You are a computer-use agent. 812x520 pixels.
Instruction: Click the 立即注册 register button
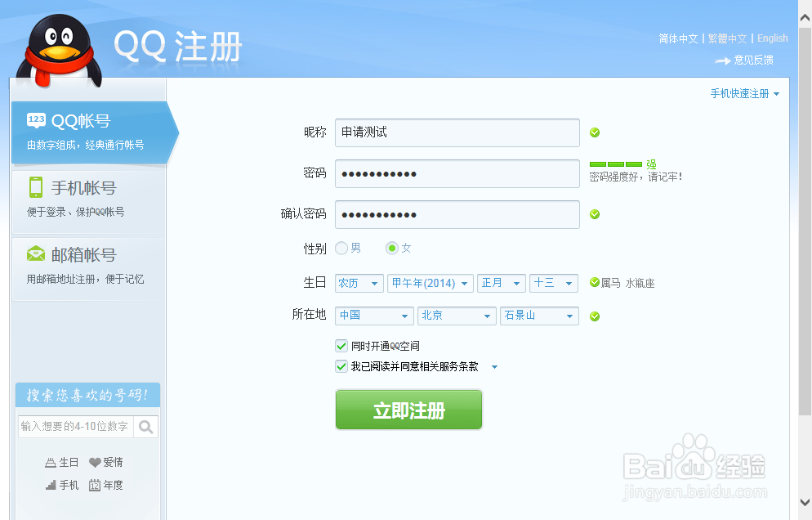point(408,410)
